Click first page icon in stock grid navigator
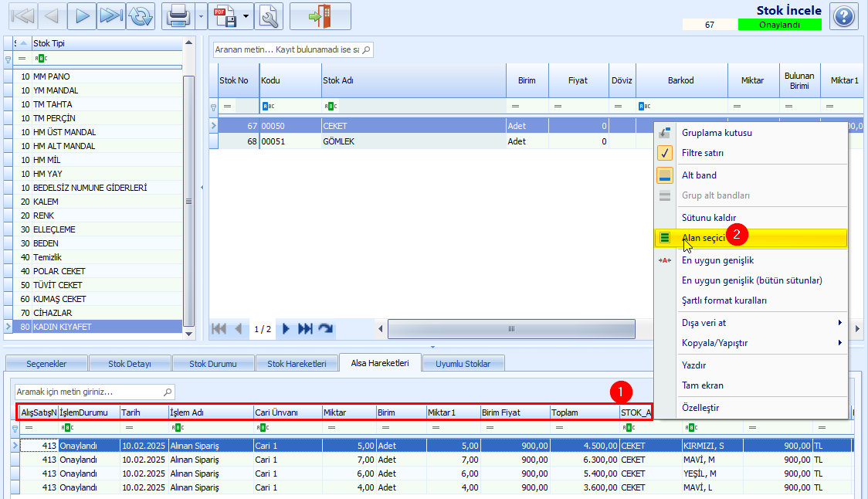The height and width of the screenshot is (499, 868). point(219,329)
